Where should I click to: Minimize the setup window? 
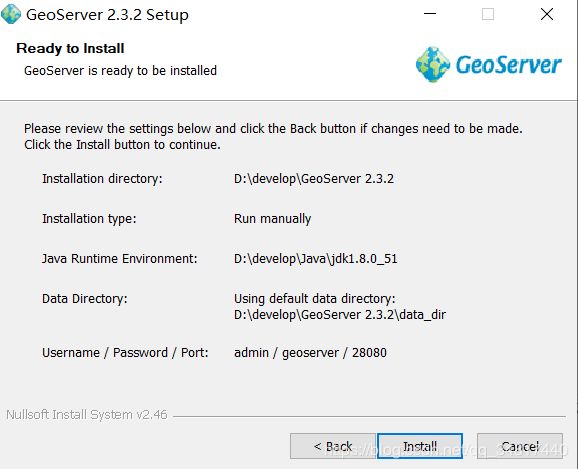point(430,14)
